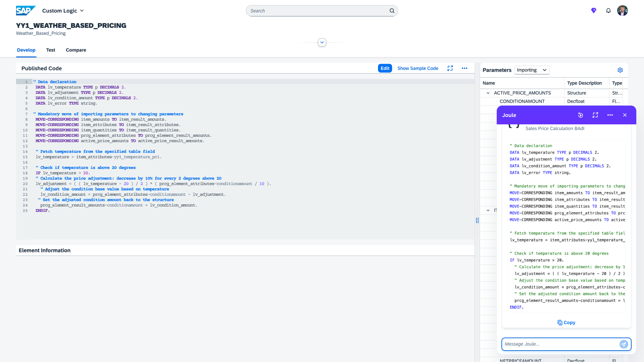Collapse the ACTIVE_PRICE_AMOUNTS tree node
The image size is (644, 362).
(488, 93)
